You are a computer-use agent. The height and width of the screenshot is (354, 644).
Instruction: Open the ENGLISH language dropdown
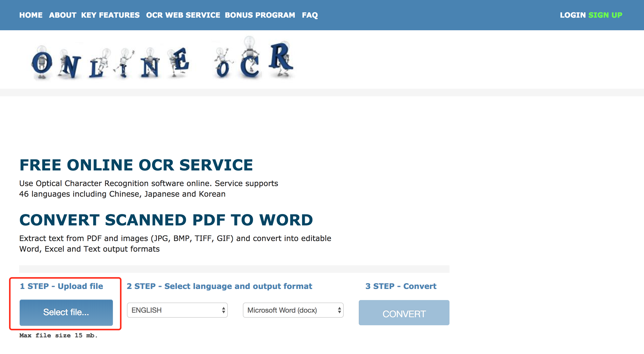coord(177,310)
